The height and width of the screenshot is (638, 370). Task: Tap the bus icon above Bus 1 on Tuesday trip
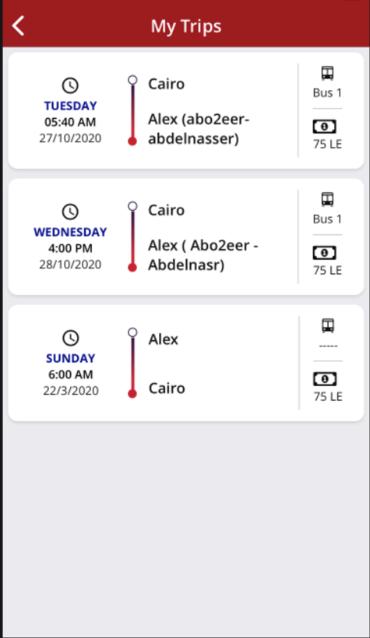327,73
